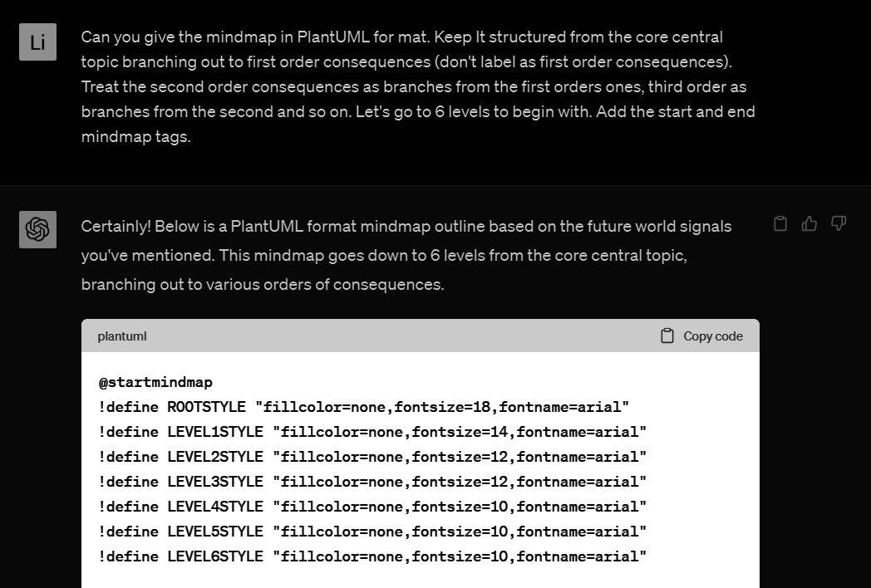Click the assistant's "Certainly!" reply paragraph
This screenshot has height=588, width=871.
pyautogui.click(x=406, y=255)
